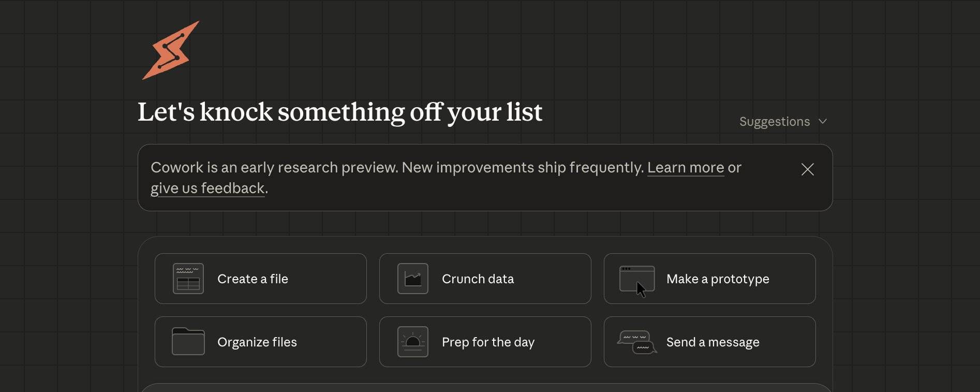The height and width of the screenshot is (392, 980).
Task: Open the Learn more link
Action: (x=685, y=168)
